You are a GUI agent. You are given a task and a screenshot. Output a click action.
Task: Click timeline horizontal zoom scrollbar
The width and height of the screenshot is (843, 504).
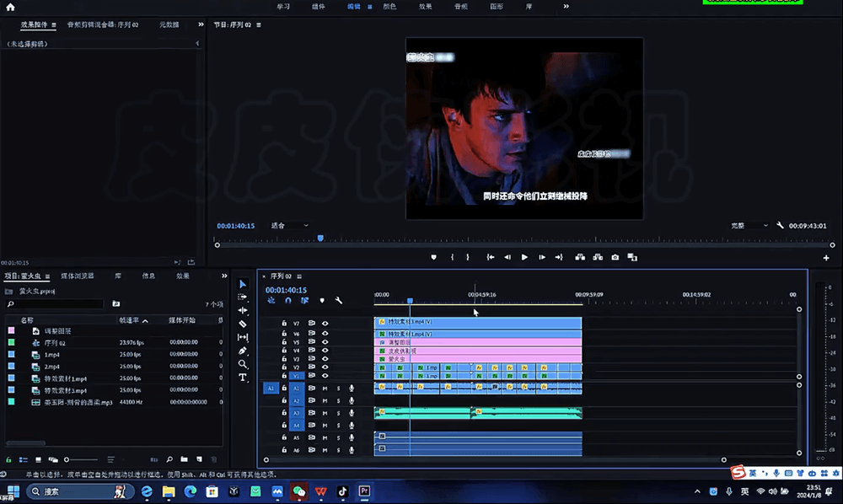tap(495, 460)
